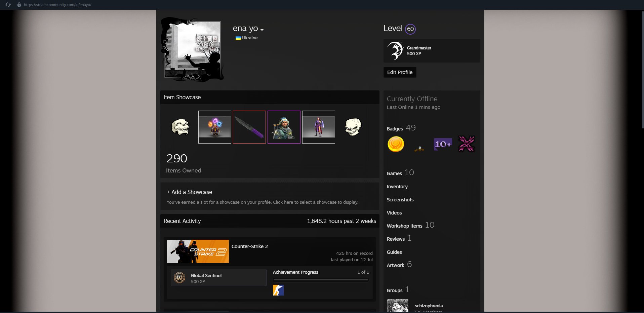Click the lock icon in address bar
The height and width of the screenshot is (313, 644).
[19, 5]
